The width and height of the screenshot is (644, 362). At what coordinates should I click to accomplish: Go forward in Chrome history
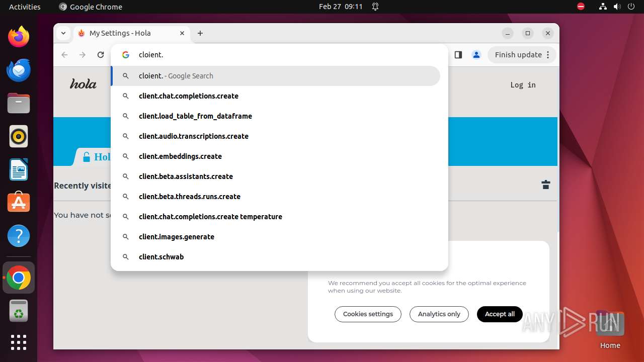click(x=83, y=55)
